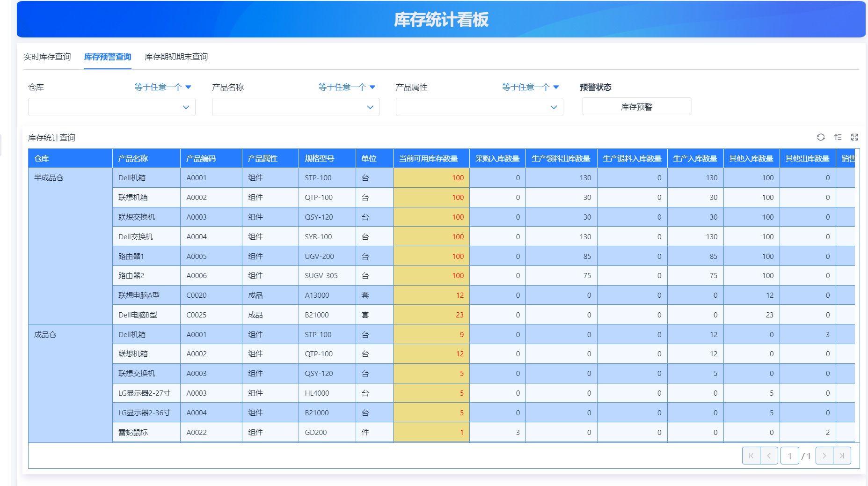Viewport: 868px width, 486px height.
Task: Go to previous page in pagination
Action: pos(769,456)
